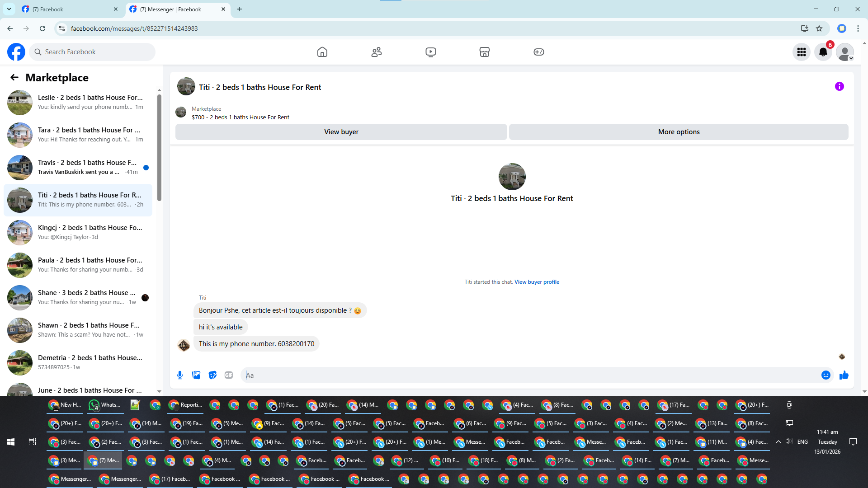Choose an emoji with the smiley icon
Screen dimensions: 868x488
tap(826, 375)
